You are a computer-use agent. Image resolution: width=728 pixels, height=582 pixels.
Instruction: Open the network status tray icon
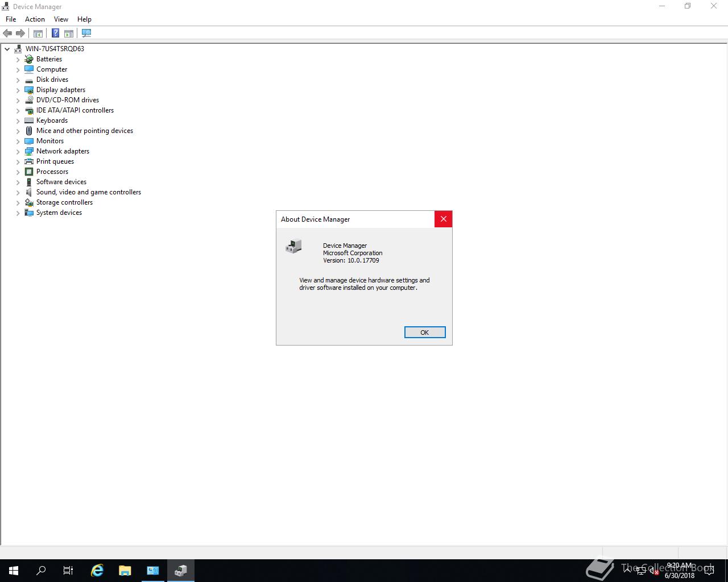[641, 571]
